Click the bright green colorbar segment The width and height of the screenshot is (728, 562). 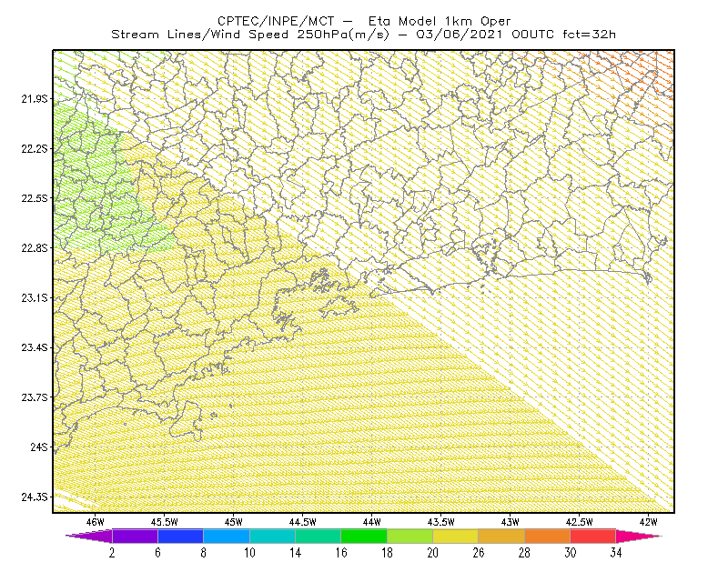coord(364,536)
